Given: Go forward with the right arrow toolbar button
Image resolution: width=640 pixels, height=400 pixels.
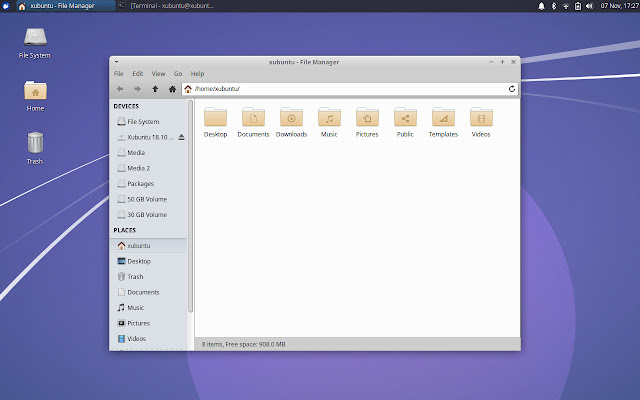Looking at the screenshot, I should tap(138, 89).
